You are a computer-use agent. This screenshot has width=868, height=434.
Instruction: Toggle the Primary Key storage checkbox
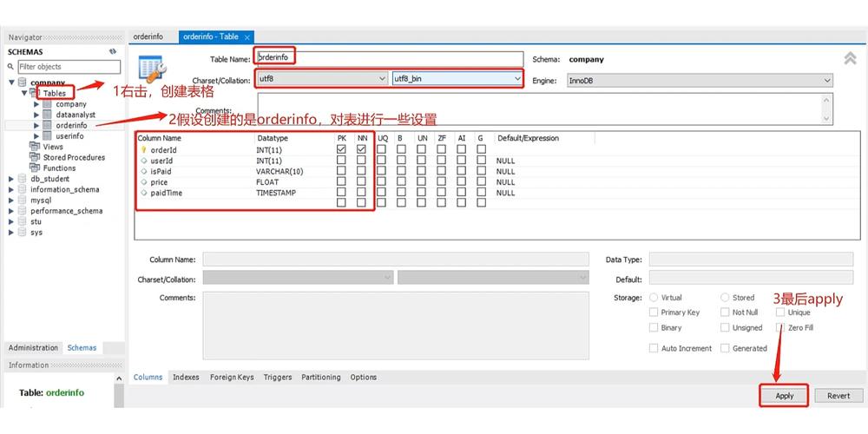[x=654, y=312]
